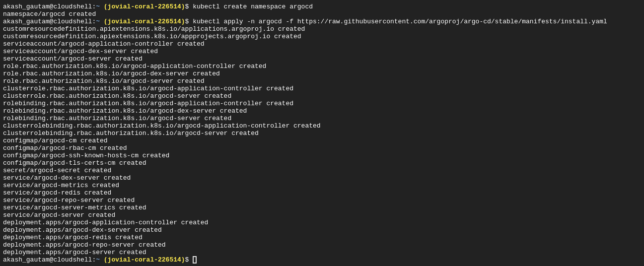Click configmap/argocd-cm created line
The height and width of the screenshot is (266, 644).
point(55,140)
